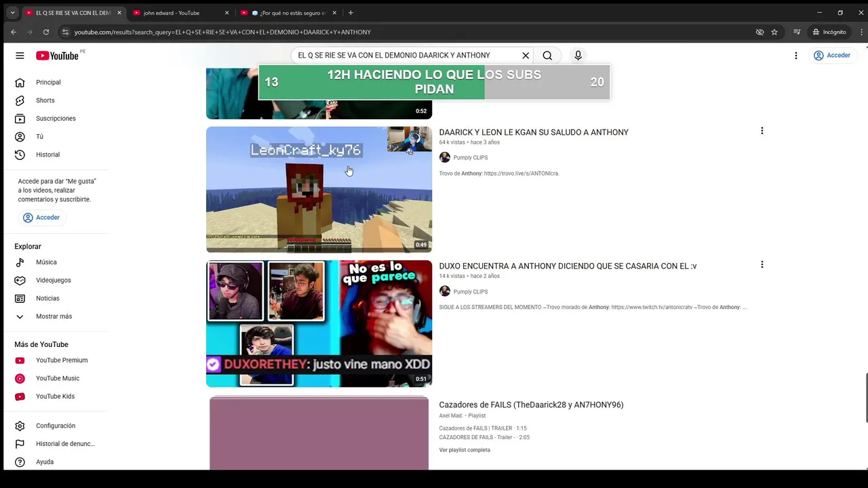Click Ver playlist completa
The height and width of the screenshot is (488, 868).
click(x=465, y=450)
